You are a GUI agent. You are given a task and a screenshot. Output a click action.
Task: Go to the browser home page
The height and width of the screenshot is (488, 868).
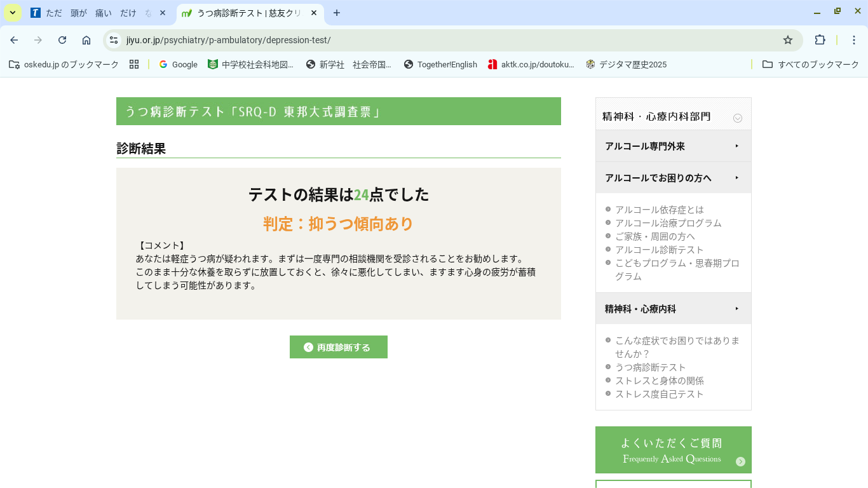pos(86,40)
